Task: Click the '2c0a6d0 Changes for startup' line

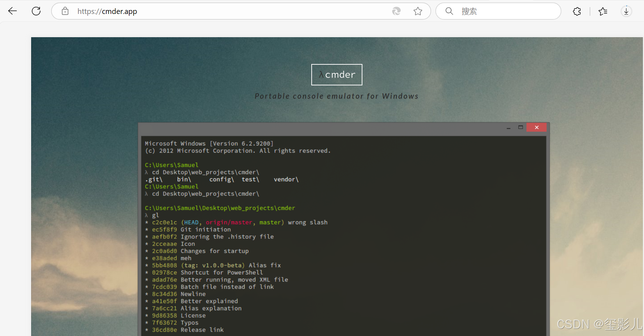Action: tap(197, 251)
